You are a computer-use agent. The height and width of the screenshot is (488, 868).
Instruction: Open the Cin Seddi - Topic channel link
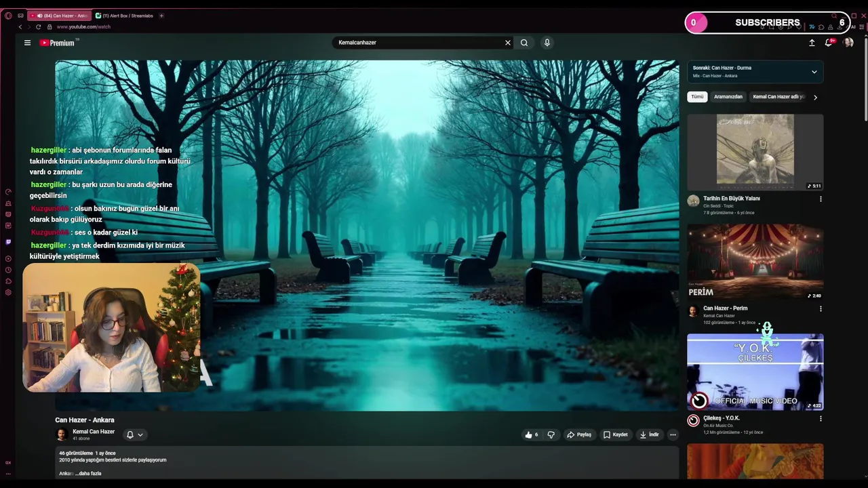click(x=719, y=206)
